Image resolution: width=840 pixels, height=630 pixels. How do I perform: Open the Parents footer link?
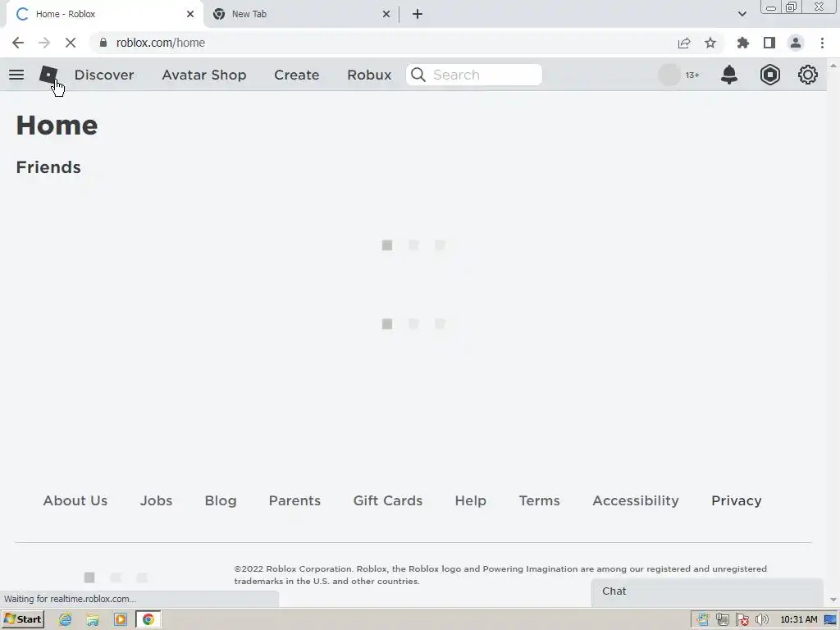[x=294, y=500]
